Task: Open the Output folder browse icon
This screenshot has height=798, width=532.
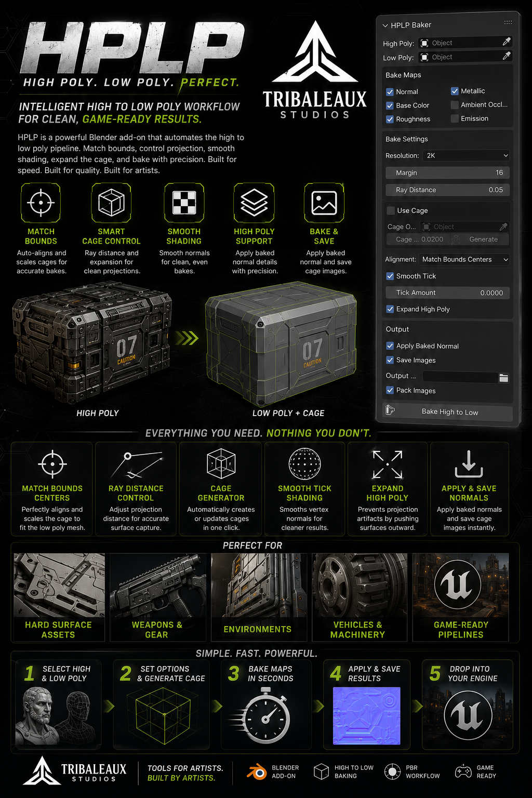Action: 503,378
